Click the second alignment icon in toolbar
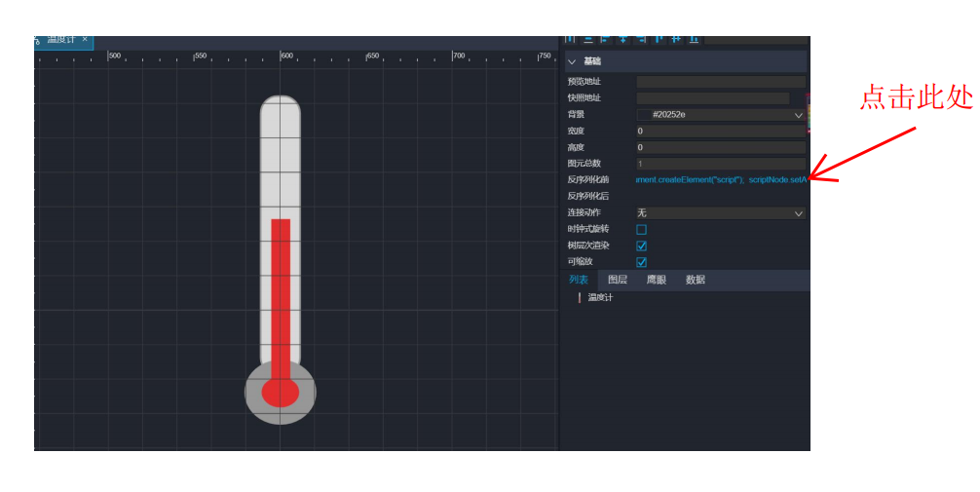 (588, 39)
